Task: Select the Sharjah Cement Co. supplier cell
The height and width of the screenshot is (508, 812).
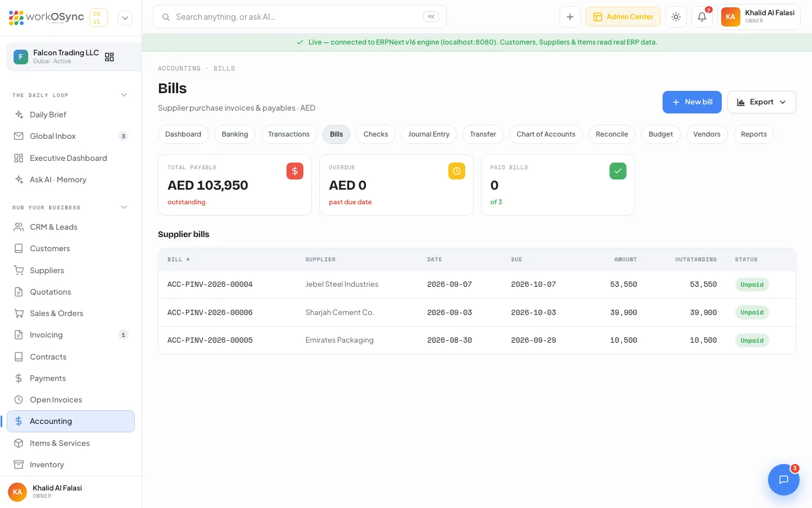Action: [x=340, y=312]
